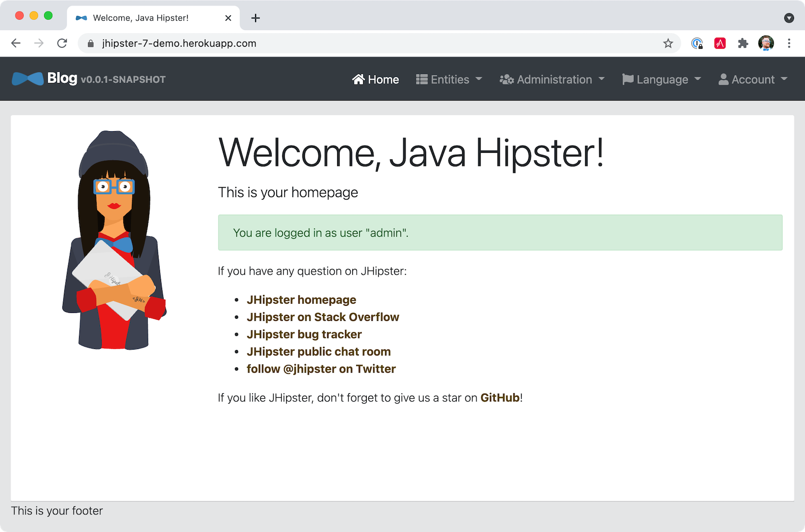
Task: Open the tab search dropdown arrow
Action: 789,18
